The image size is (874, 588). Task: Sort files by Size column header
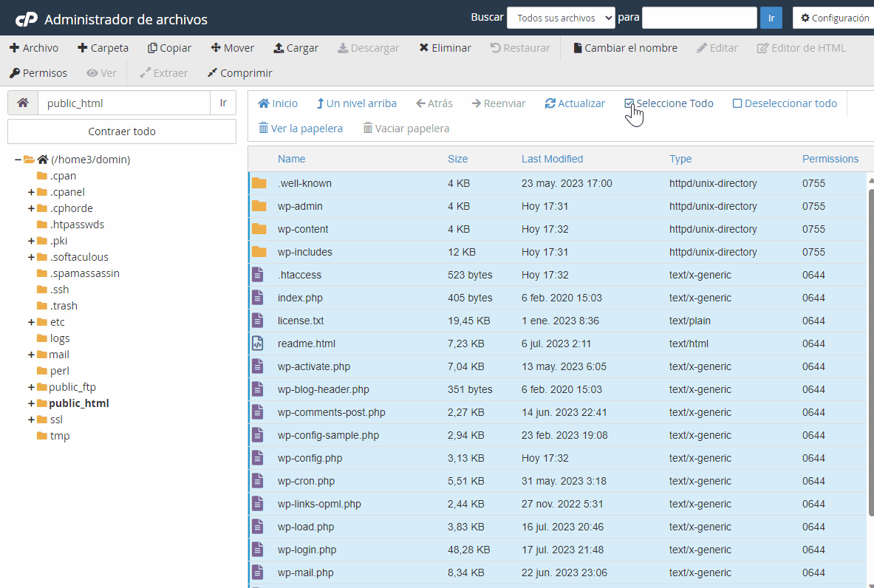click(457, 159)
